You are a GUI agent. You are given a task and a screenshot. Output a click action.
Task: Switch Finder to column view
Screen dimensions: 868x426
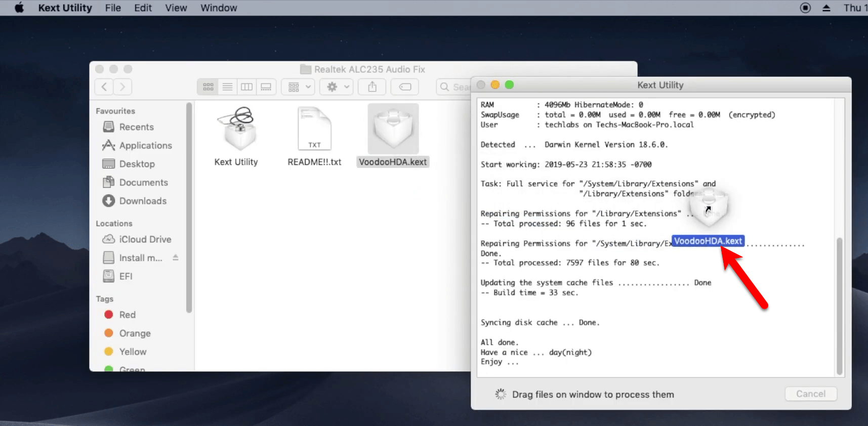tap(246, 87)
